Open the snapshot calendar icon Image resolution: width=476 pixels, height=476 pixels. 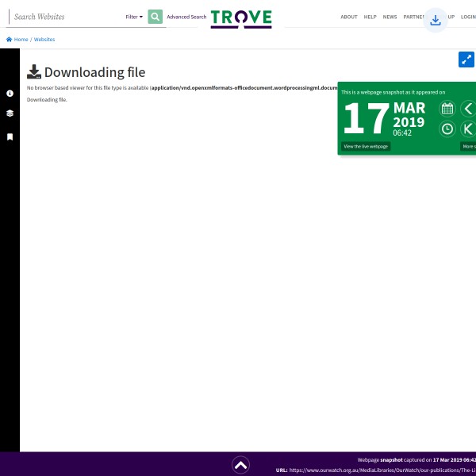447,109
